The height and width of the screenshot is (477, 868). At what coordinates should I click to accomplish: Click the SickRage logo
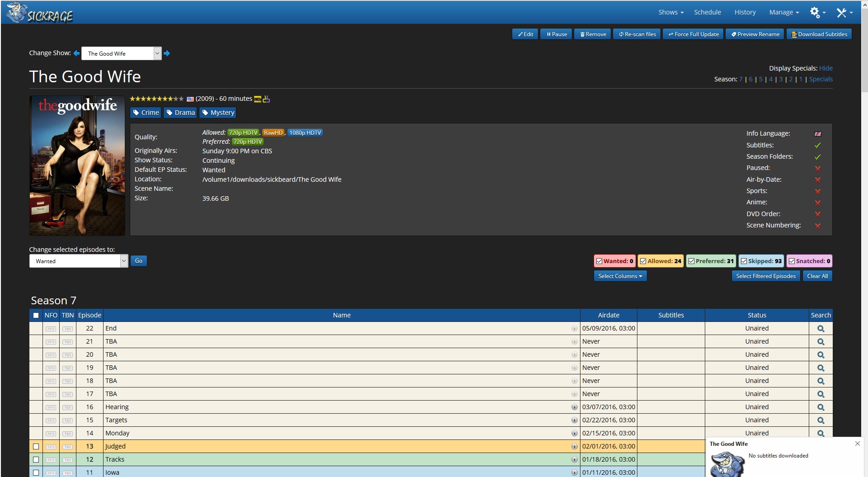click(x=40, y=13)
